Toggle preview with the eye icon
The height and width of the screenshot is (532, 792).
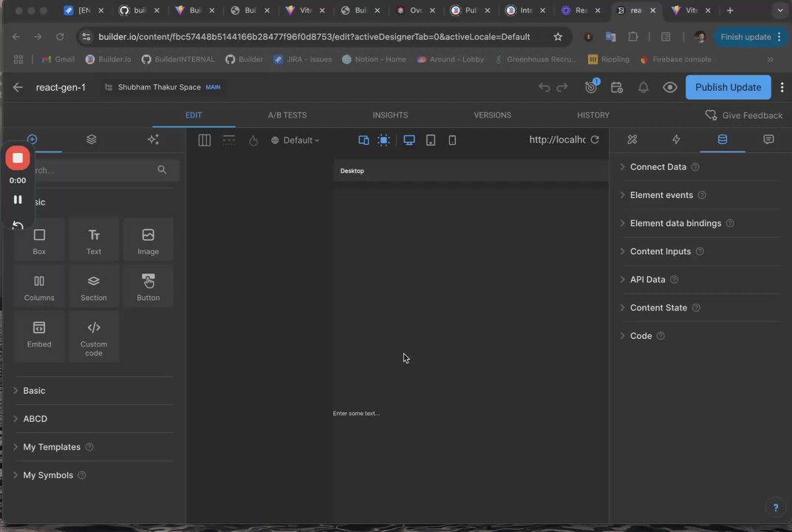coord(670,87)
